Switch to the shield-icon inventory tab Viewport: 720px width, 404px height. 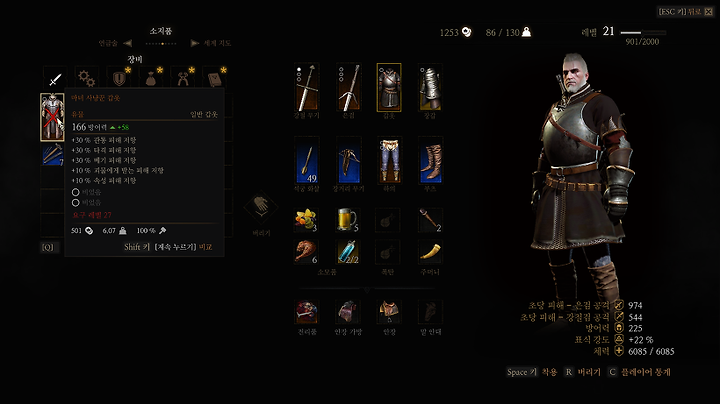pyautogui.click(x=119, y=78)
